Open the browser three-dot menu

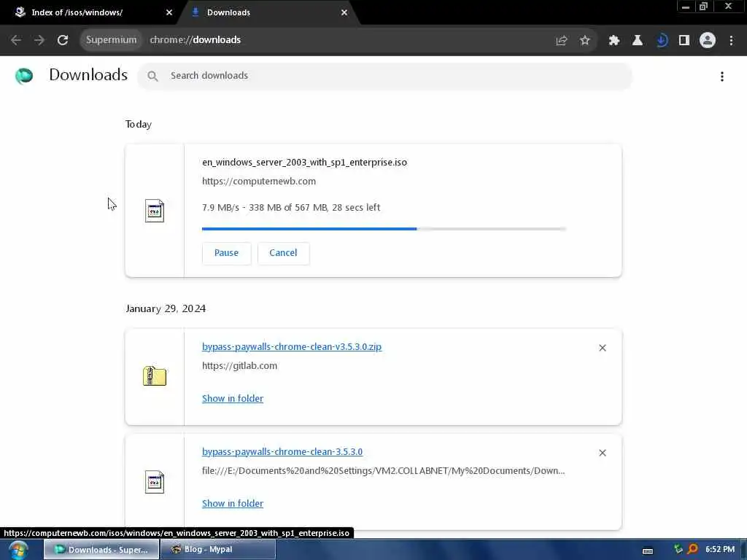[x=731, y=41]
